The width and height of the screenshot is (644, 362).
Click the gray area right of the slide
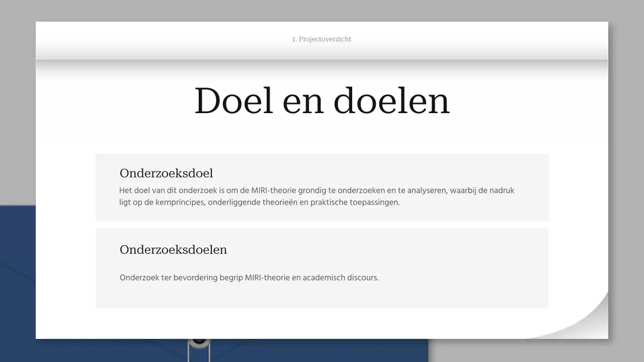626,151
